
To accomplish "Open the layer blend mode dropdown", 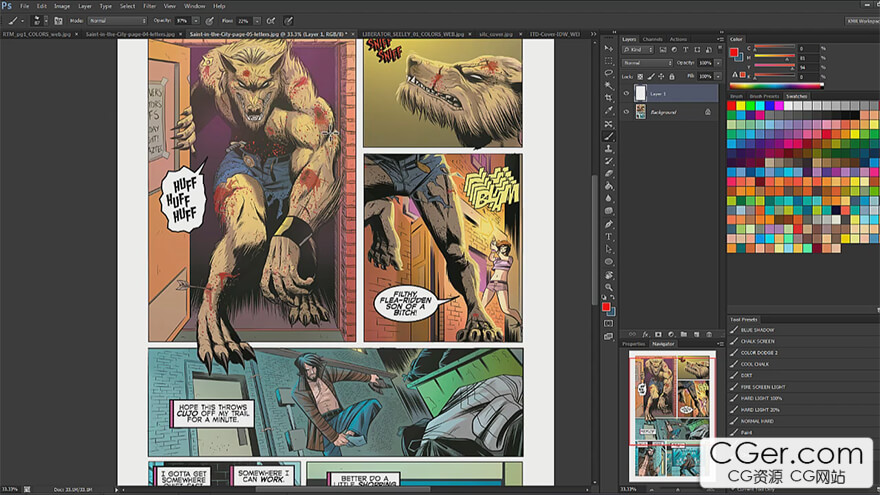I will 647,63.
